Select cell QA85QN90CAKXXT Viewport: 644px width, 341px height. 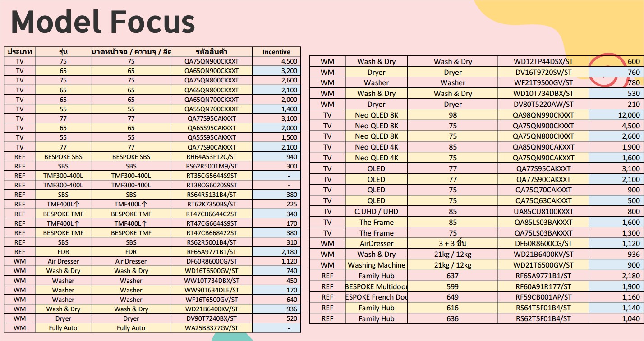543,147
